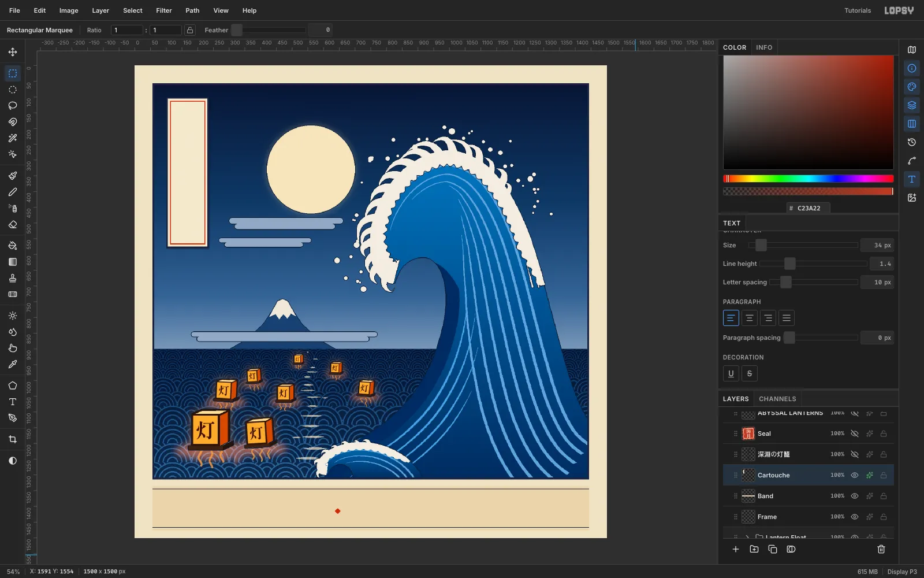Viewport: 924px width, 578px height.
Task: Open the Edit menu
Action: (40, 10)
